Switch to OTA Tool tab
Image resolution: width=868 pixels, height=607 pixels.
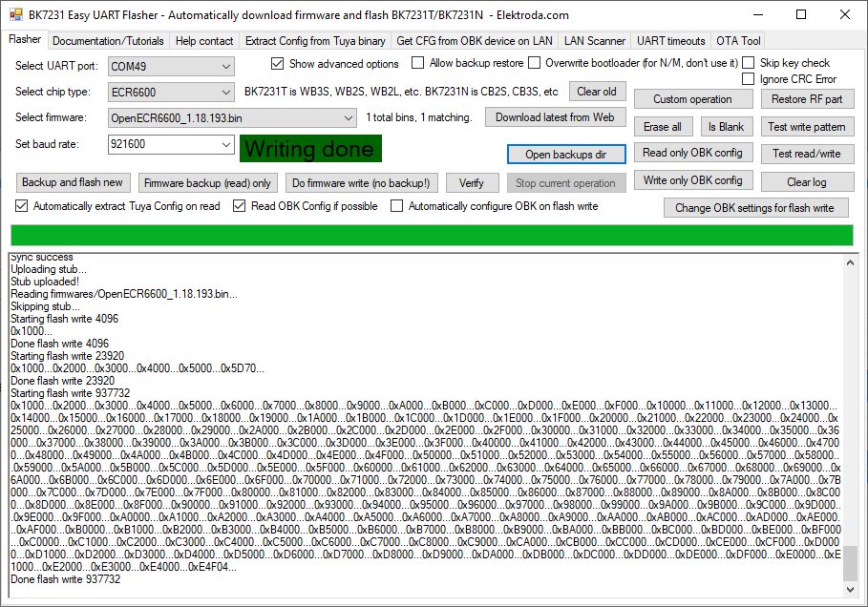tap(738, 41)
